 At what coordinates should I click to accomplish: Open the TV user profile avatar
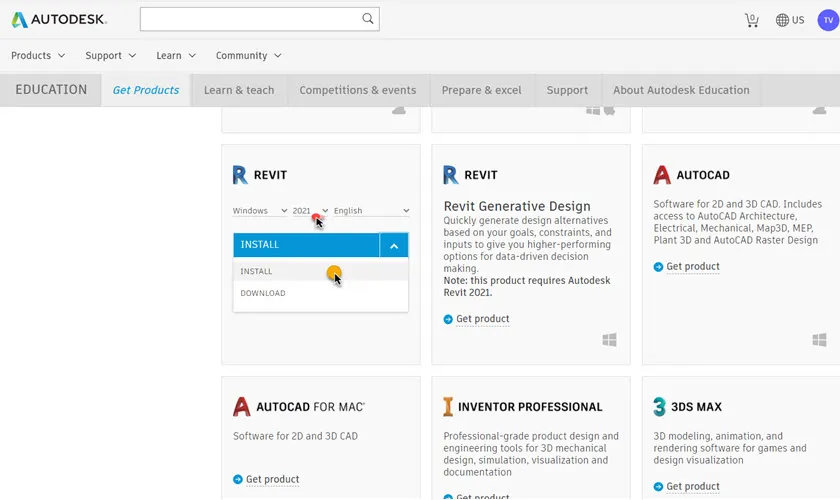pyautogui.click(x=826, y=19)
